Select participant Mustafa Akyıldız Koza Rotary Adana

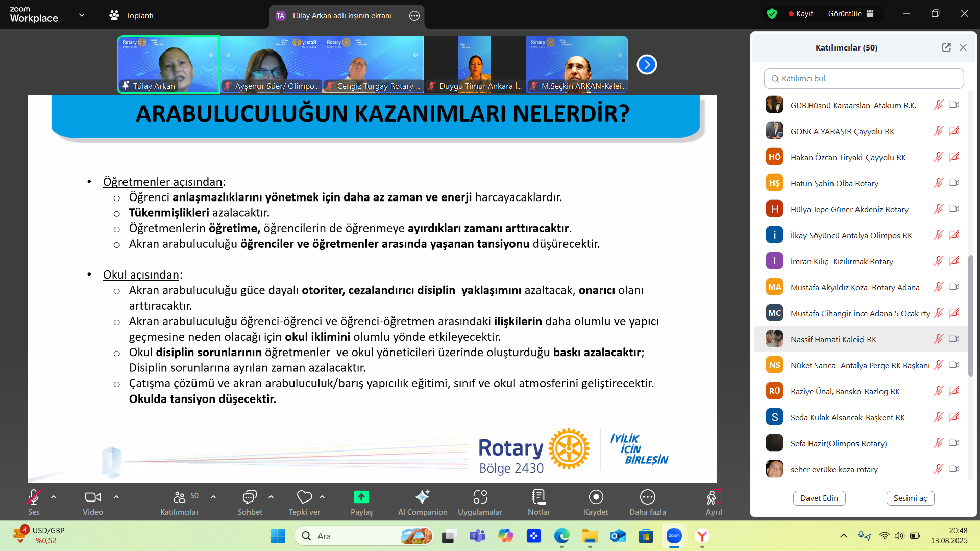pyautogui.click(x=861, y=287)
